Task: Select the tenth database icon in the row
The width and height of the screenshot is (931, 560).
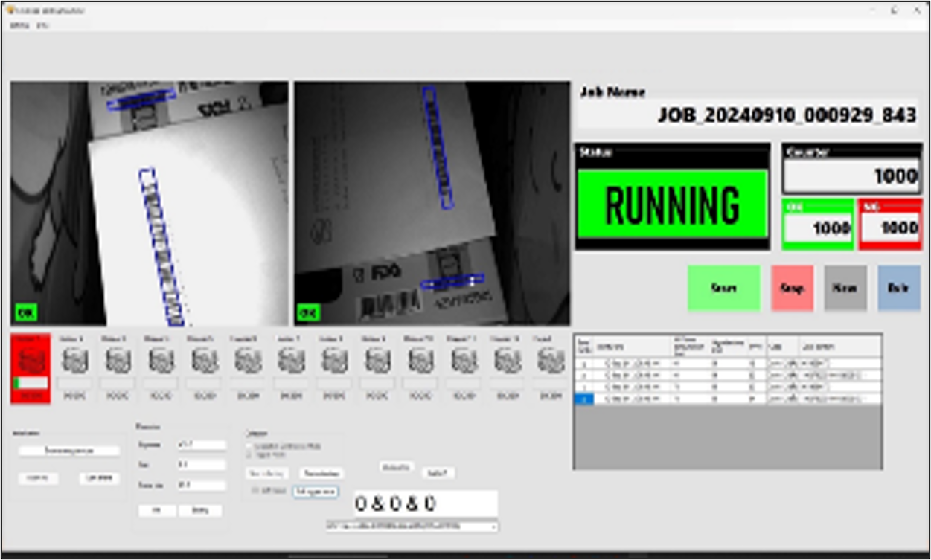Action: click(x=420, y=361)
